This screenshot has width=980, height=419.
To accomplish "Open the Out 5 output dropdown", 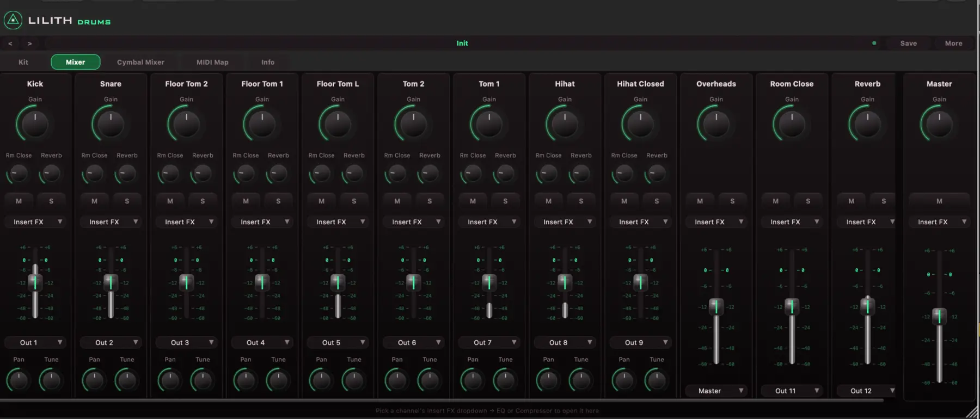I will [x=338, y=342].
